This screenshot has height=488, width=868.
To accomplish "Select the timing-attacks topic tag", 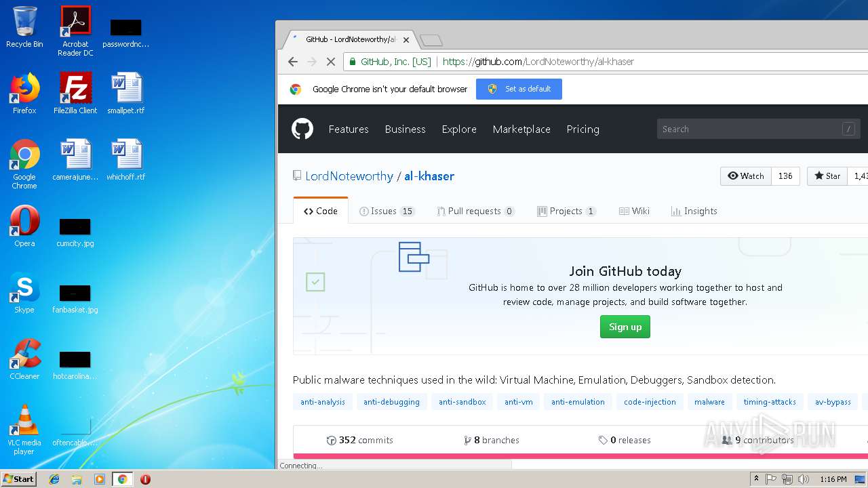I will point(770,402).
